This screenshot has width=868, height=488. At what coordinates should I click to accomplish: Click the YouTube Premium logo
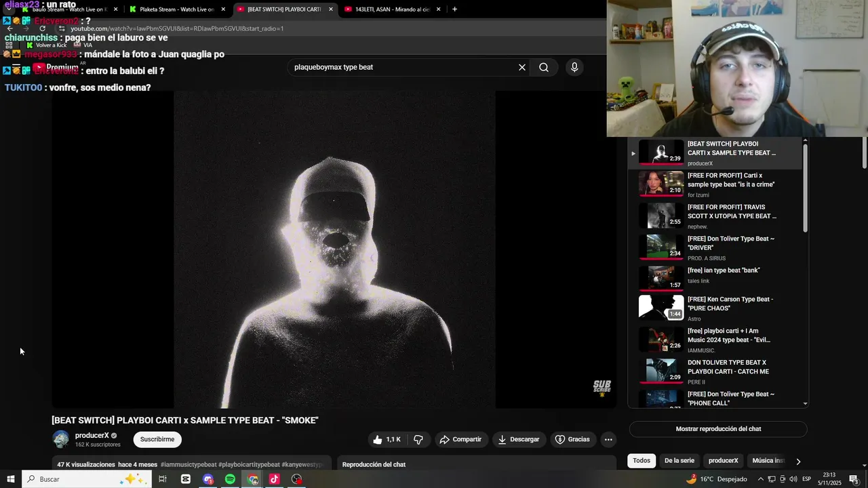[56, 68]
